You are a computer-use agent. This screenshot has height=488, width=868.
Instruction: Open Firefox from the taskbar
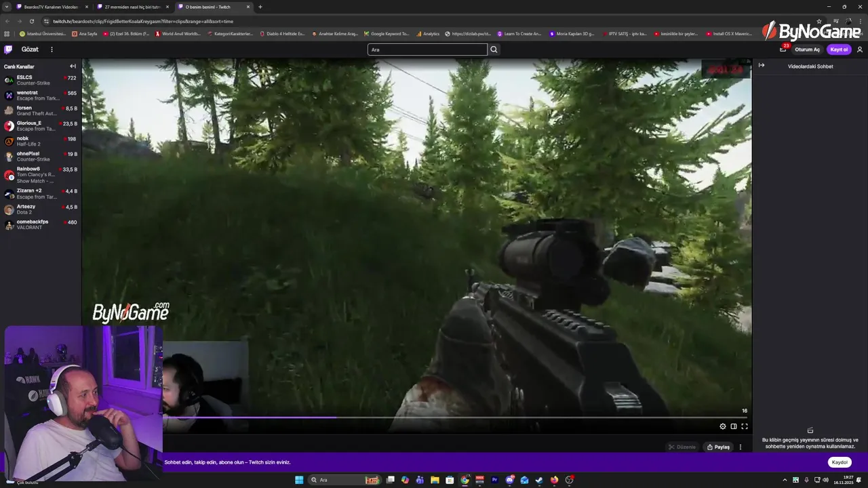tap(554, 480)
